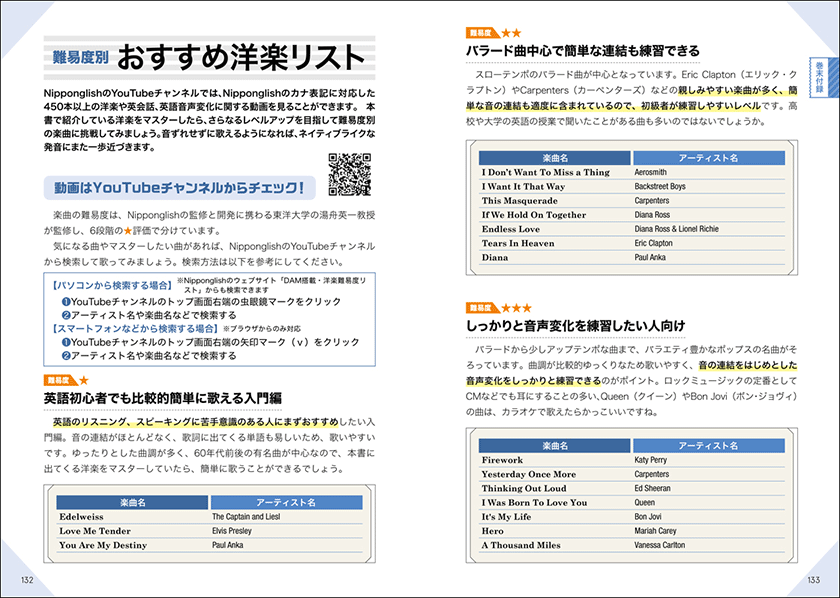This screenshot has height=598, width=840.
Task: Select the three-star 難易度 badge
Action: [x=499, y=308]
